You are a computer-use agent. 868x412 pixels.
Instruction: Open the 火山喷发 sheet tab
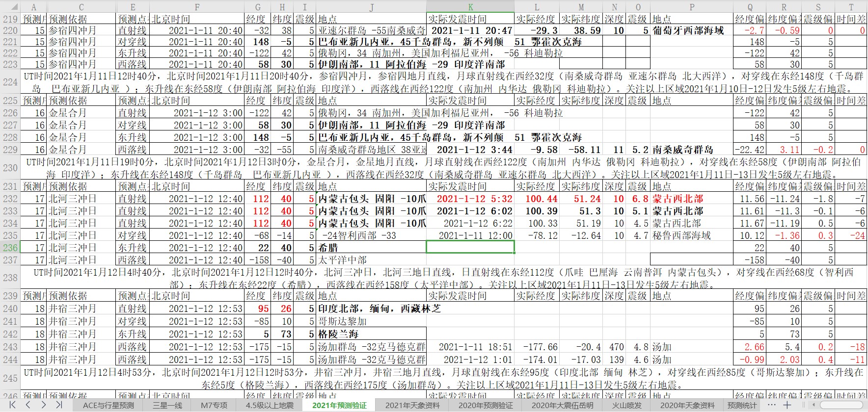626,405
